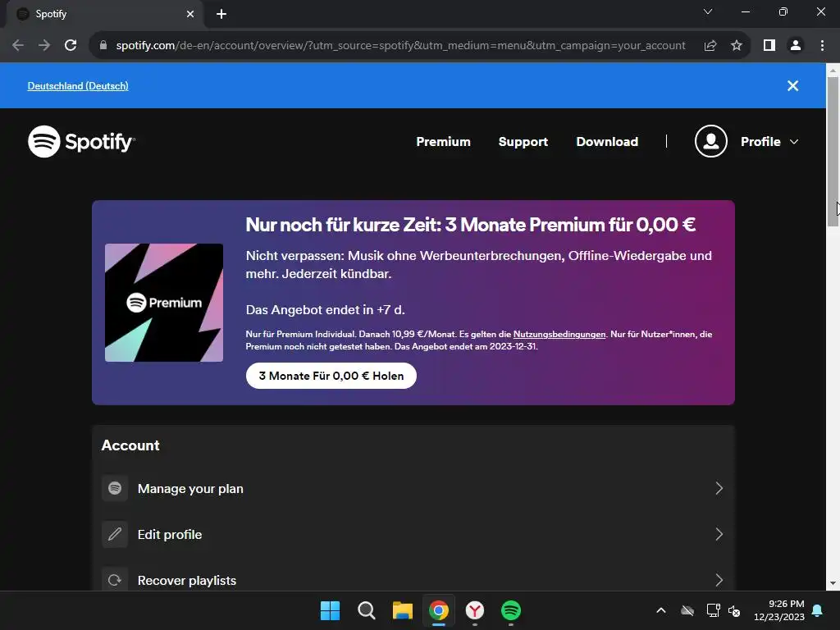Click the profile avatar icon

point(710,141)
